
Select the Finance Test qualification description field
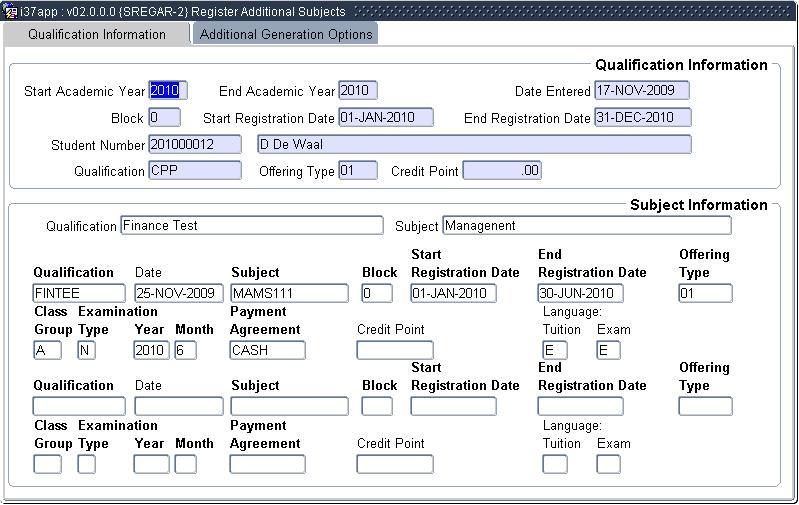251,226
